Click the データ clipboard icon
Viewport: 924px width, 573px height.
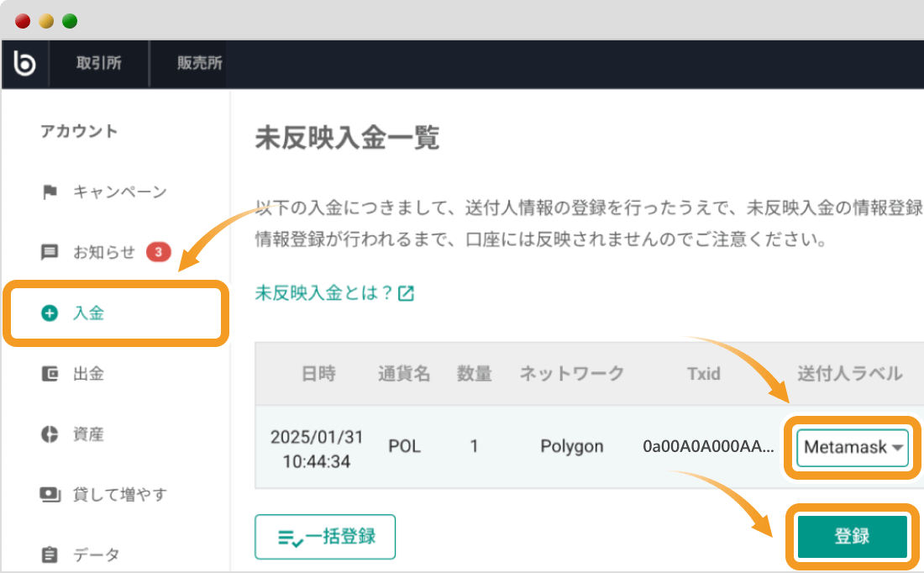point(50,555)
